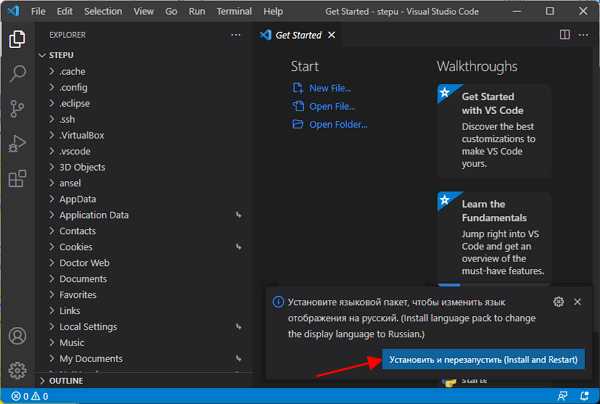The height and width of the screenshot is (404, 600).
Task: Expand the .VirtualBox folder
Action: [x=52, y=135]
